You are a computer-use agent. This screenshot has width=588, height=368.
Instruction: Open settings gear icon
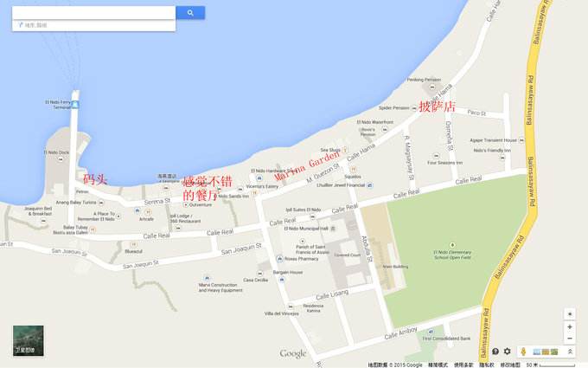(507, 351)
